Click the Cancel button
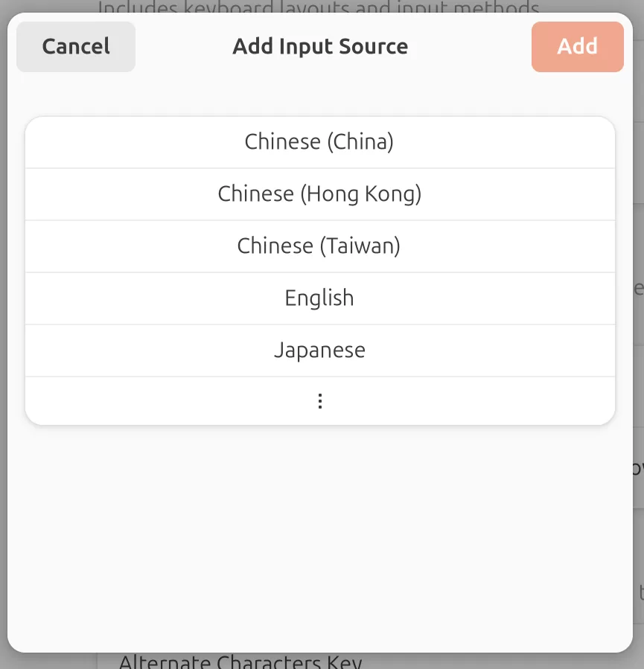Screen dimensions: 644x669 (76, 47)
